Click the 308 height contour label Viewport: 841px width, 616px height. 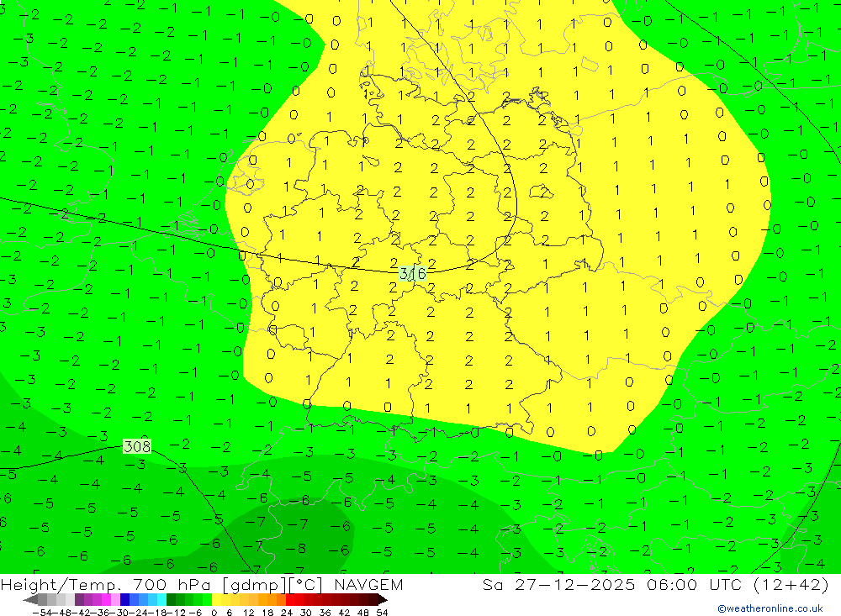[137, 446]
